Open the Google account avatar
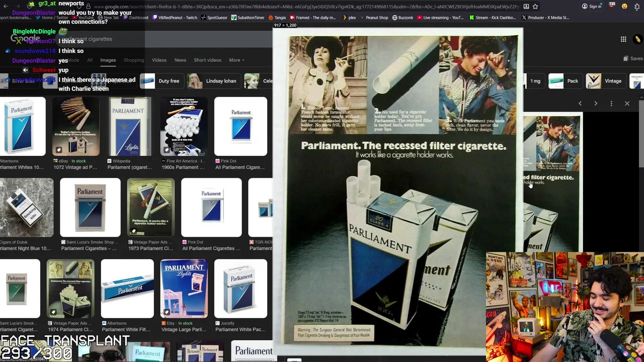The width and height of the screenshot is (644, 362). pyautogui.click(x=638, y=39)
